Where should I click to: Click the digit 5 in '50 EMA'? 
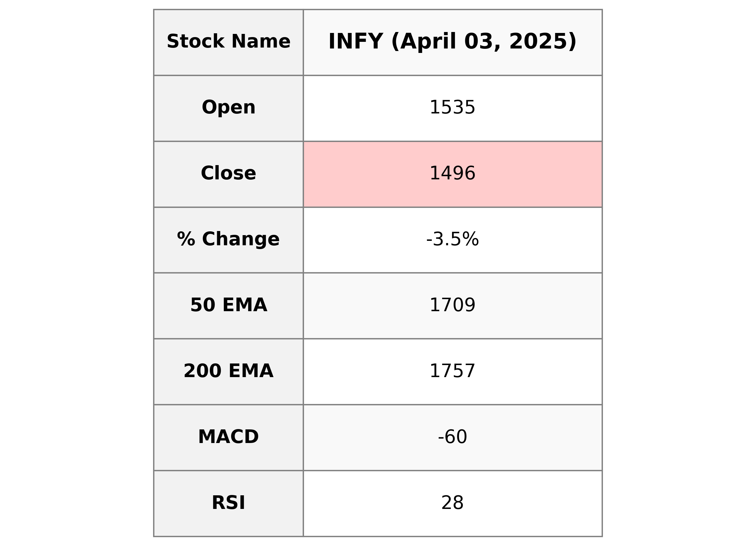click(x=196, y=305)
